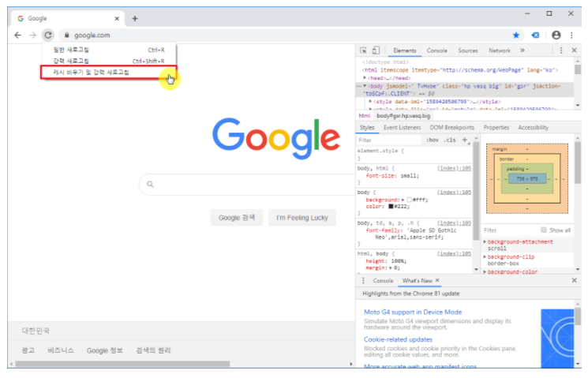This screenshot has width=588, height=378.
Task: Toggle the device toolbar icon in DevTools
Action: [376, 51]
